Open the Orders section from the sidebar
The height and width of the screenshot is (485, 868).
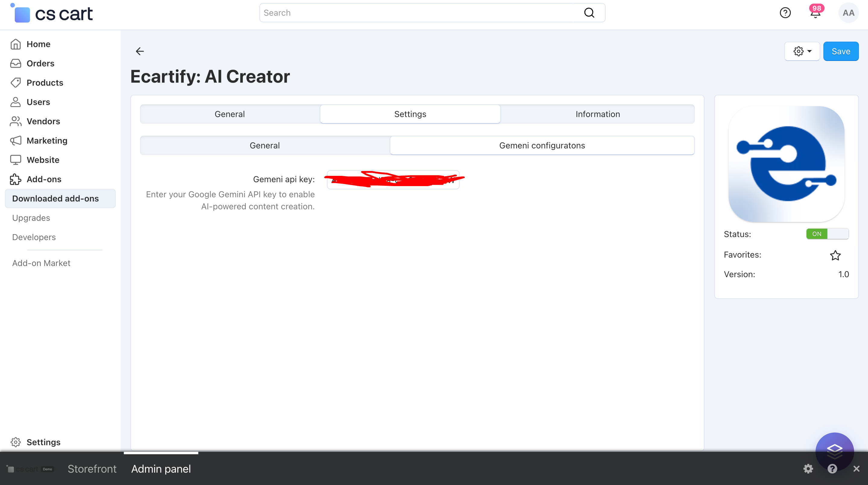[41, 63]
